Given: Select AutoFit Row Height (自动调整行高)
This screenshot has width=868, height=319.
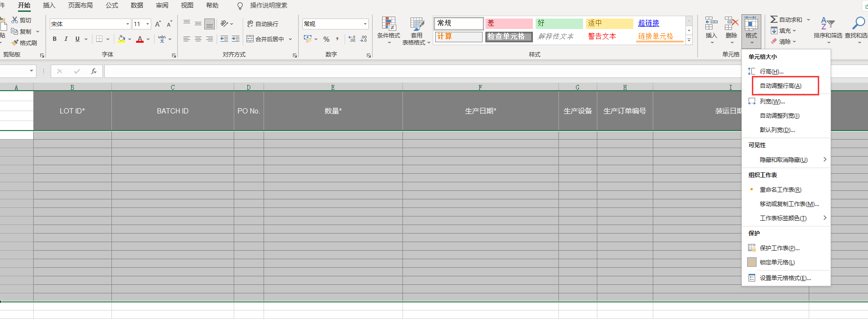Looking at the screenshot, I should pyautogui.click(x=780, y=86).
